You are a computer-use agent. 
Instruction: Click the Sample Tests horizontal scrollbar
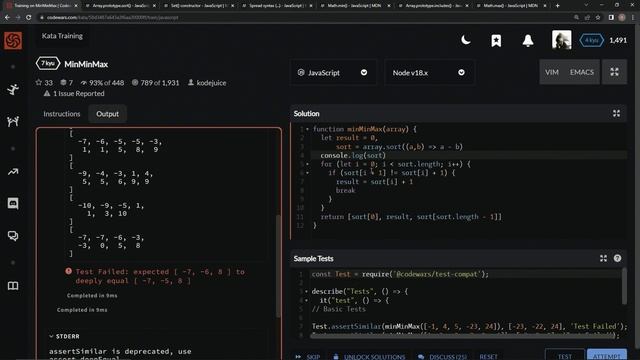tap(462, 336)
